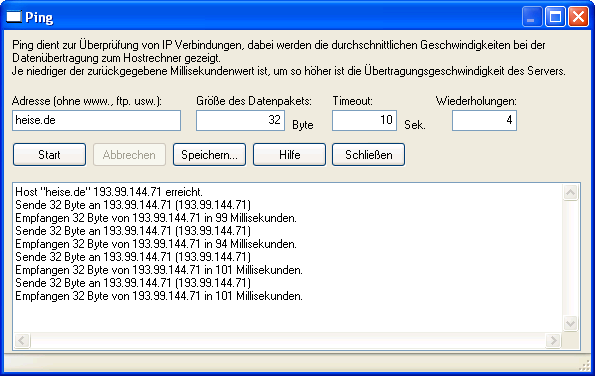Click the disabled Abbrechen button
This screenshot has width=595, height=376.
coord(129,155)
